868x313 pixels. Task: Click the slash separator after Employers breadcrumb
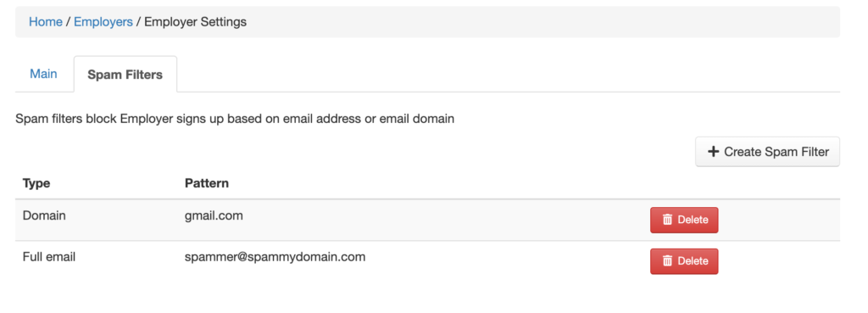tap(138, 22)
